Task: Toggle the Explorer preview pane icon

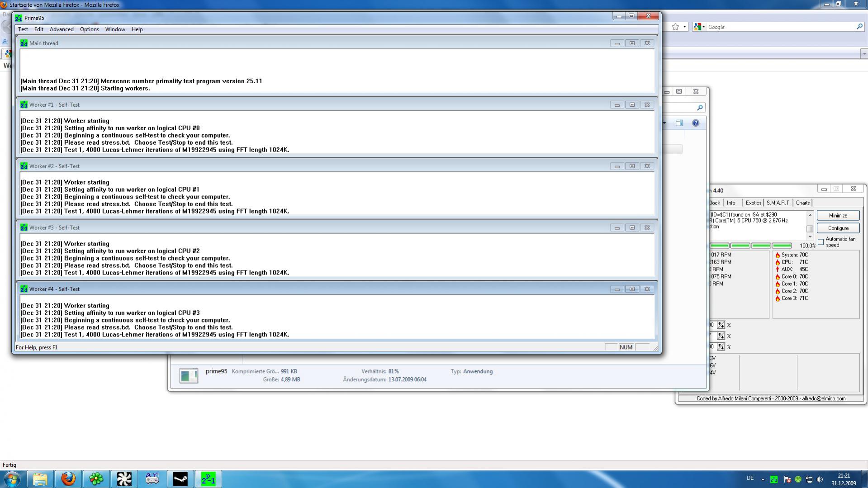Action: (679, 123)
